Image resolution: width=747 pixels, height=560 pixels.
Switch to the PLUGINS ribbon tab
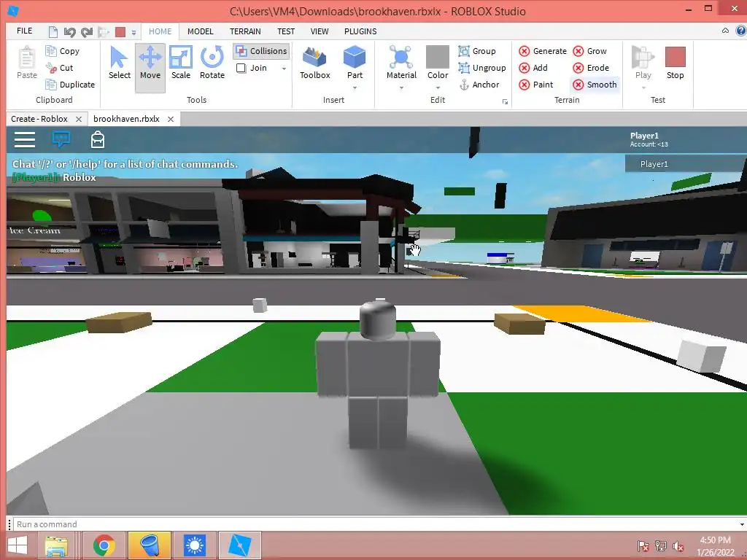coord(360,31)
